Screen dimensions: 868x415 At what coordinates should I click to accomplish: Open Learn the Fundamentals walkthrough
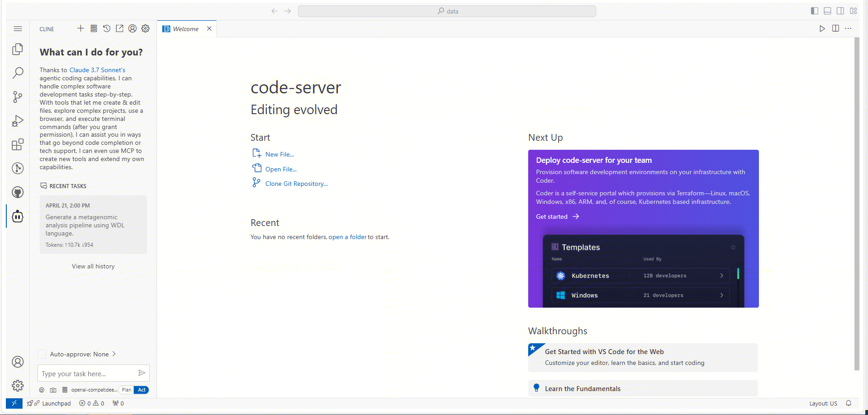tap(643, 388)
